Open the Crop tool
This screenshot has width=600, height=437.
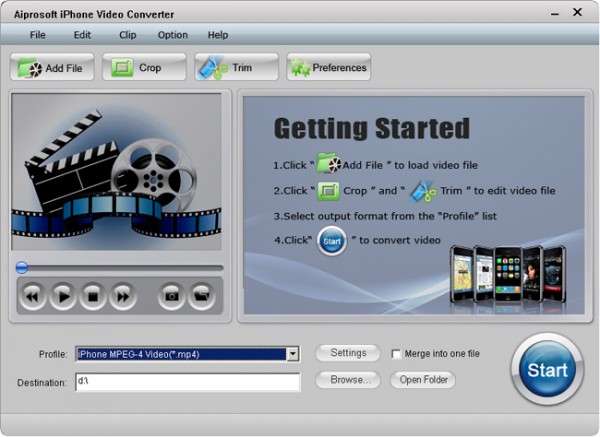point(144,68)
